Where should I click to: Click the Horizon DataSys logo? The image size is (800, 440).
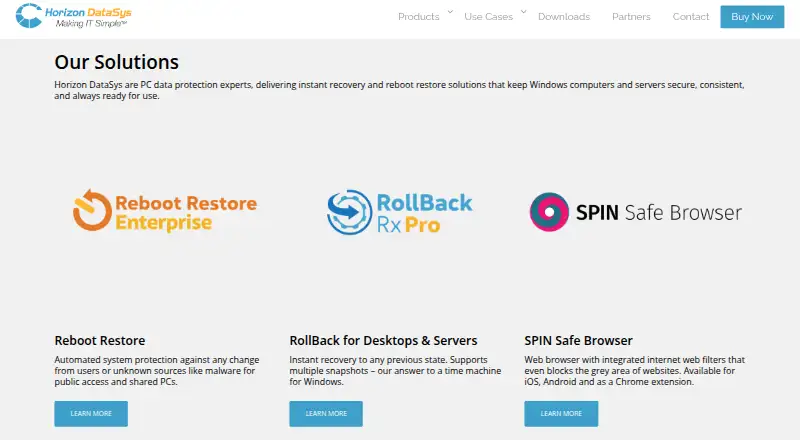(x=73, y=16)
